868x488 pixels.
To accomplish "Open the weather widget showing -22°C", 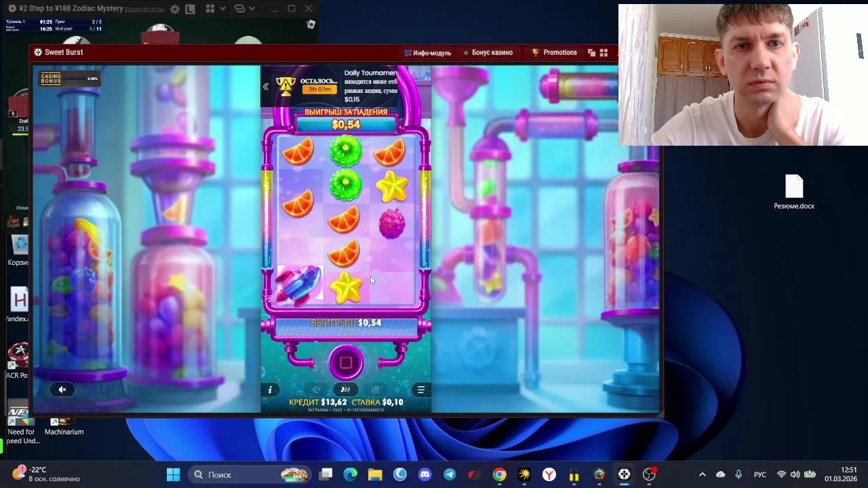I will pos(46,474).
